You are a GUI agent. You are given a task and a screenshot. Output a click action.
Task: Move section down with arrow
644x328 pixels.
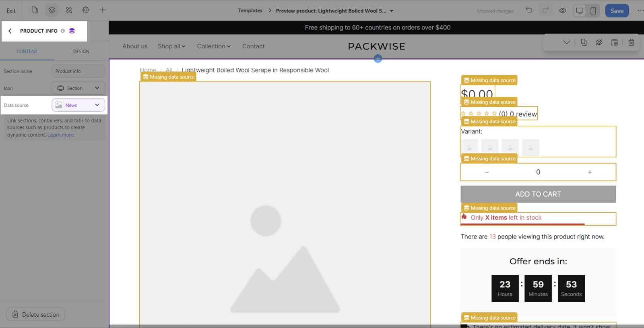(x=566, y=42)
